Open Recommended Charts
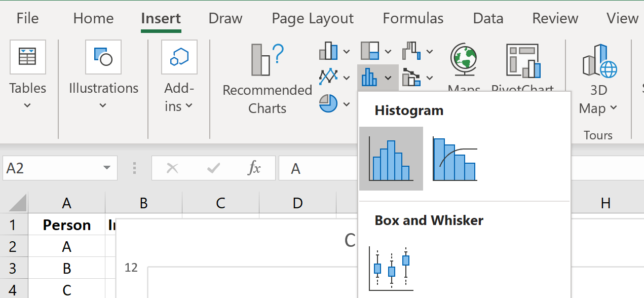The width and height of the screenshot is (644, 298). pyautogui.click(x=267, y=79)
